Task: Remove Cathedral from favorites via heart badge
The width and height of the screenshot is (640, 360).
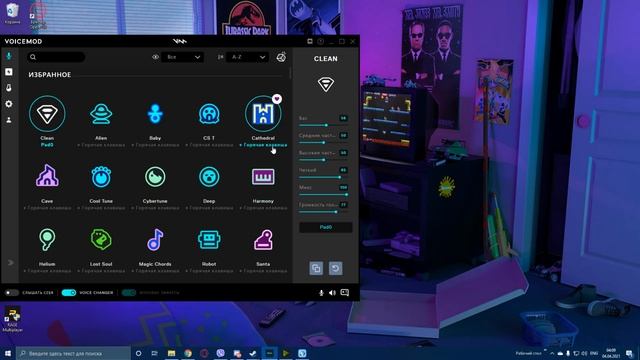Action: click(x=277, y=99)
